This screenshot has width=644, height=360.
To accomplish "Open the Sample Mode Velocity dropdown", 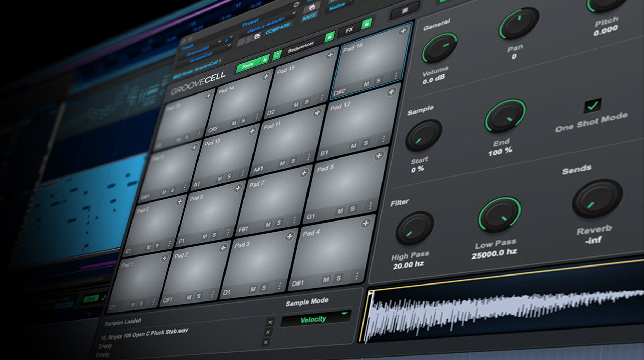I will (x=316, y=319).
